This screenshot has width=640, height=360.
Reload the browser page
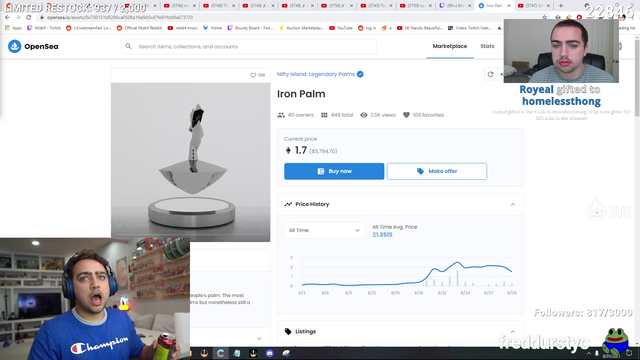[x=28, y=18]
